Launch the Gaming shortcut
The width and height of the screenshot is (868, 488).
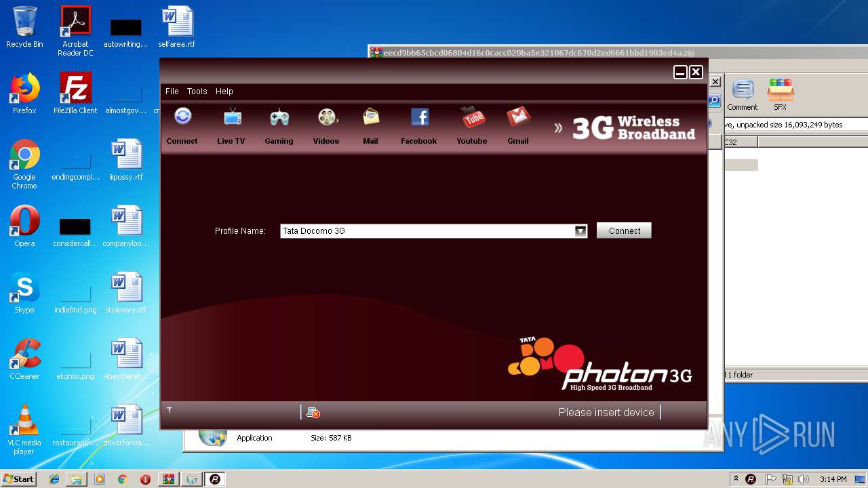point(279,117)
